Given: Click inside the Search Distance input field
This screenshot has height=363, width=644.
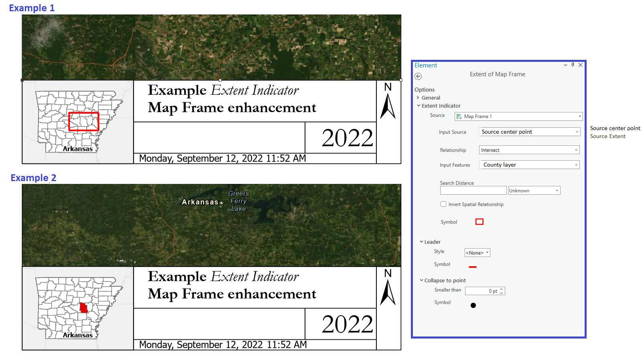Looking at the screenshot, I should tap(473, 190).
